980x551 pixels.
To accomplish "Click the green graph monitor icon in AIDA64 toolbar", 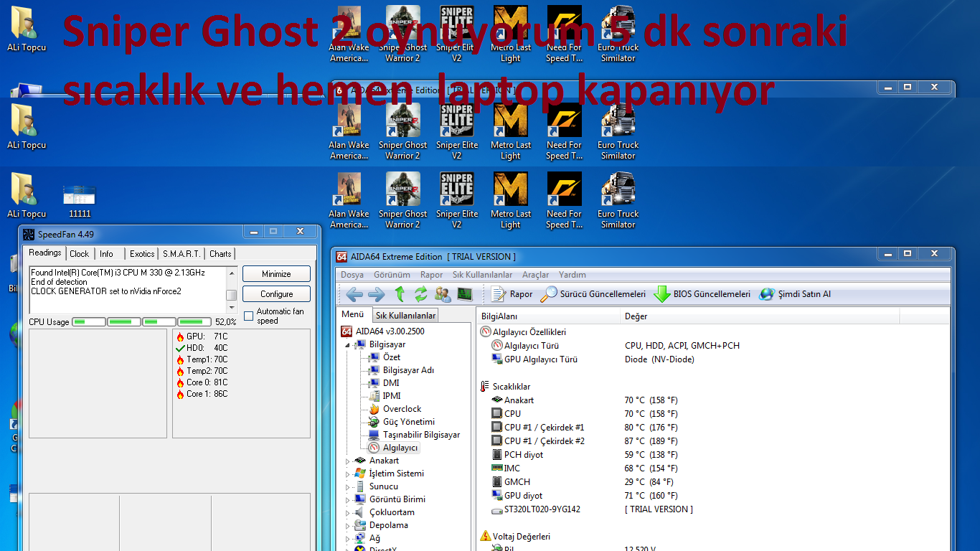I will pos(465,294).
